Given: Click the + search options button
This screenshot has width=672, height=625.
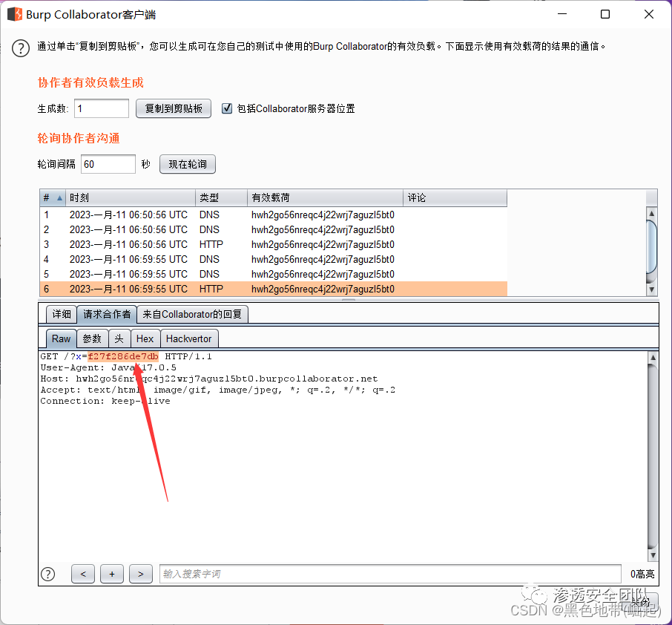Looking at the screenshot, I should tap(112, 574).
